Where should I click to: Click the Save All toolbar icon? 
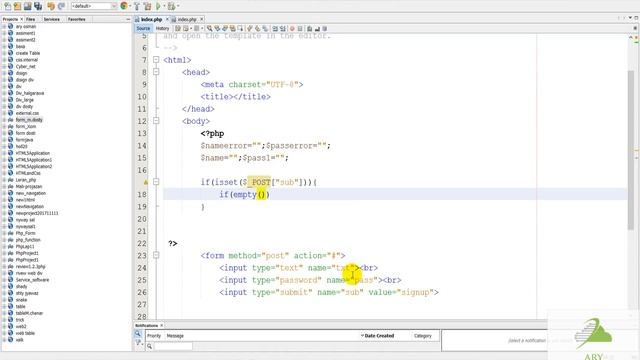[38, 6]
